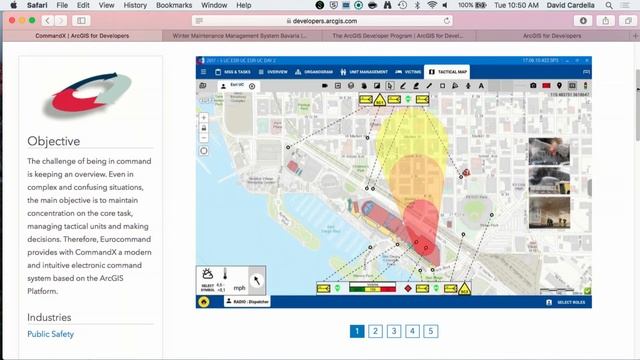640x360 pixels.
Task: Open the Apple menu
Action: click(13, 5)
